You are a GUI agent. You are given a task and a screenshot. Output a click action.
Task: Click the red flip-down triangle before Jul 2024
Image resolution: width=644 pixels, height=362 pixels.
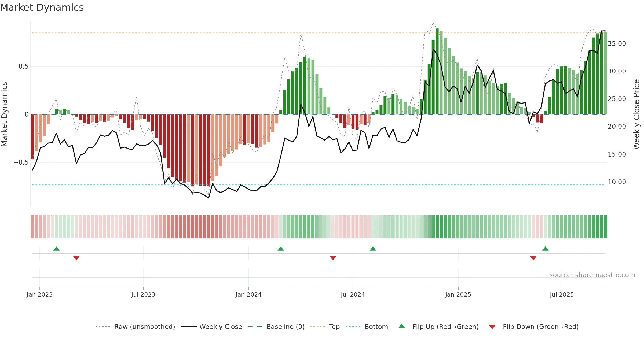[x=333, y=258]
